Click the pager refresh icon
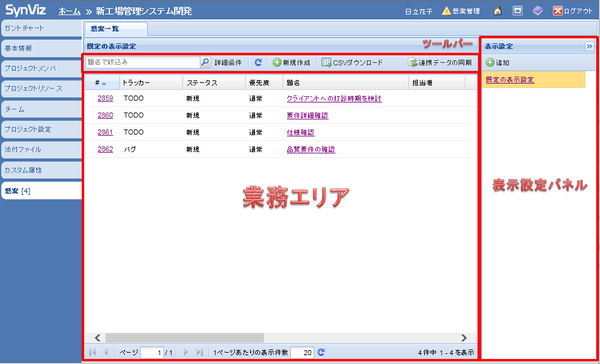Image resolution: width=600 pixels, height=364 pixels. coord(322,352)
